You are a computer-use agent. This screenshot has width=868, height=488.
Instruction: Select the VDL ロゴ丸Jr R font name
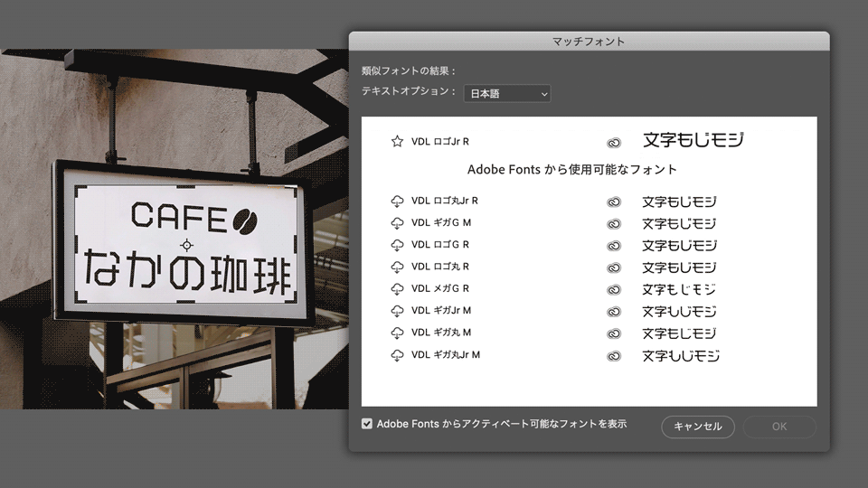[445, 201]
